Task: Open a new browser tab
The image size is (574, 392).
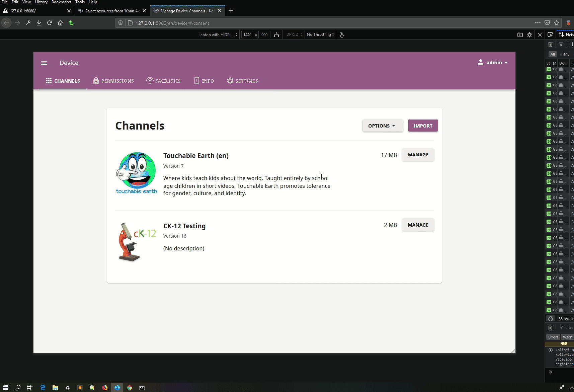Action: 231,11
